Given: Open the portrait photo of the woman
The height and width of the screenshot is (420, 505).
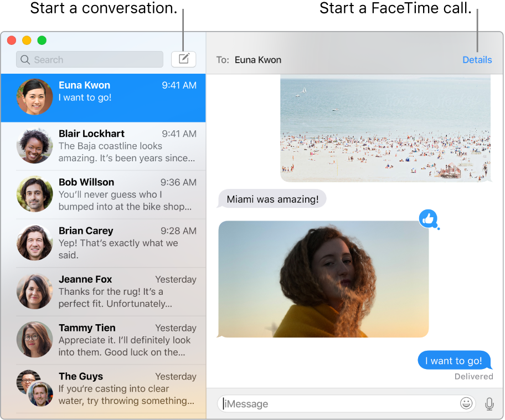Looking at the screenshot, I should [323, 279].
